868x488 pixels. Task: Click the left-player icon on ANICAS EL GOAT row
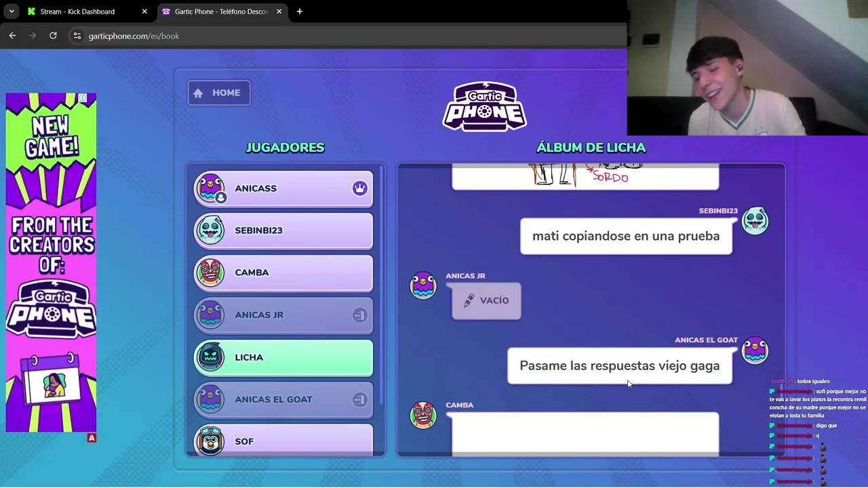tap(359, 399)
